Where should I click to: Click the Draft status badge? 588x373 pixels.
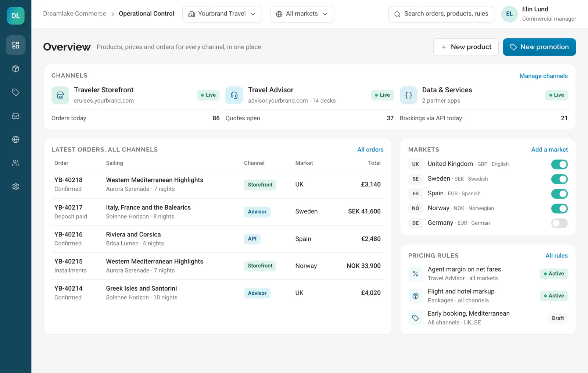click(557, 318)
